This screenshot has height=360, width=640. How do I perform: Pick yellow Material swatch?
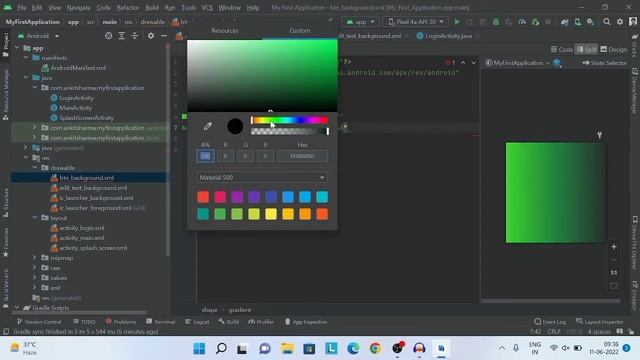(271, 214)
